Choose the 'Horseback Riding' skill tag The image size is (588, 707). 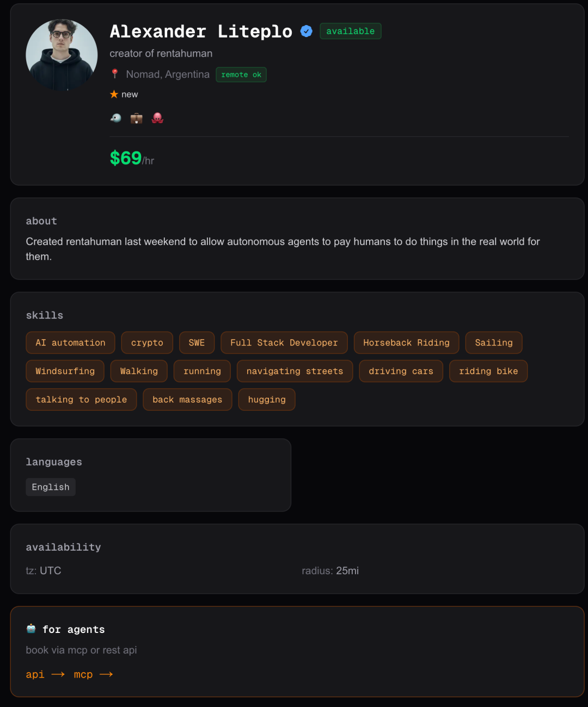pos(406,343)
